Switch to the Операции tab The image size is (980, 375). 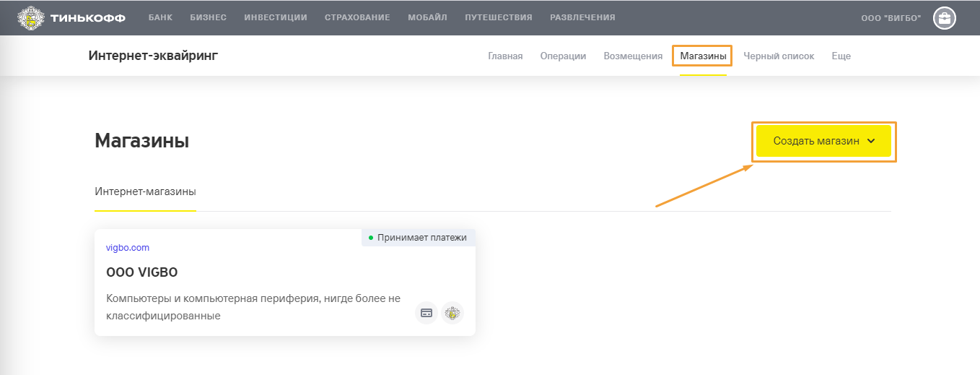click(x=563, y=56)
